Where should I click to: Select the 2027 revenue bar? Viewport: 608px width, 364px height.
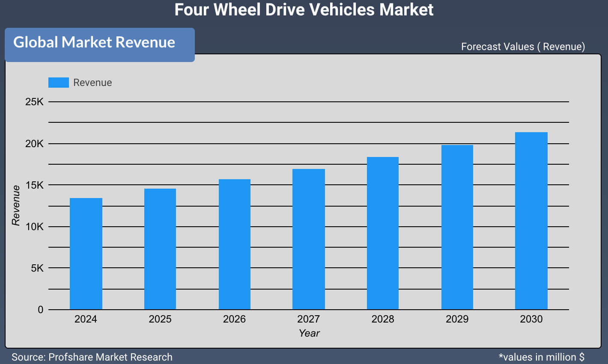(309, 239)
